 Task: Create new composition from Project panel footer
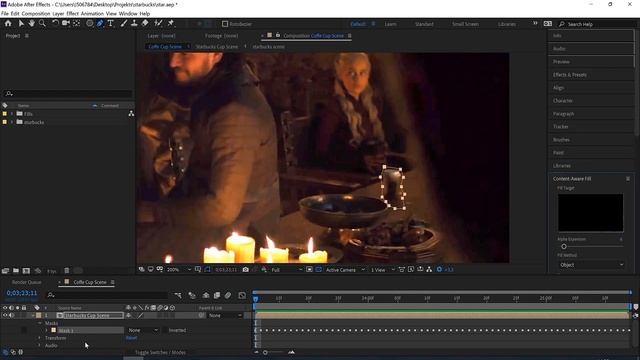click(x=26, y=271)
